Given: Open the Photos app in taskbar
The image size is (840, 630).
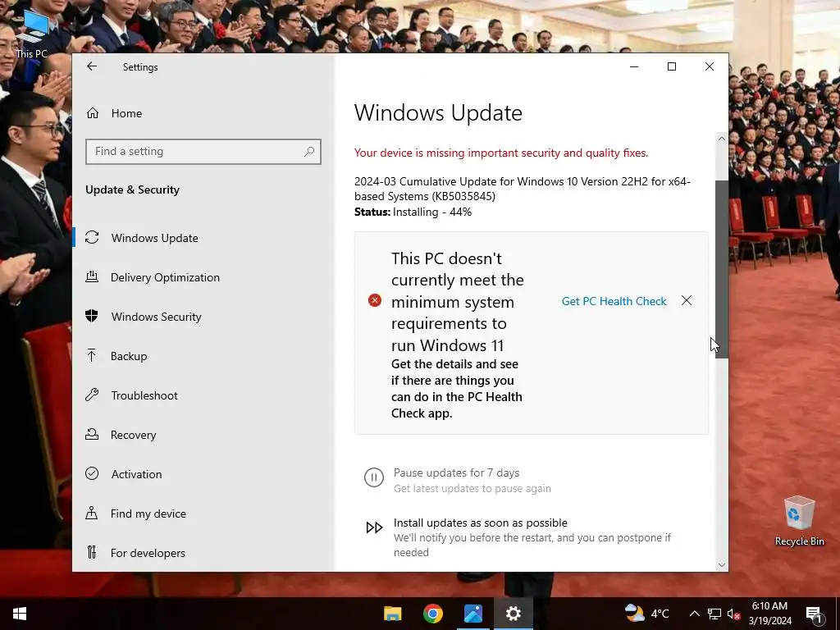Looking at the screenshot, I should click(473, 614).
